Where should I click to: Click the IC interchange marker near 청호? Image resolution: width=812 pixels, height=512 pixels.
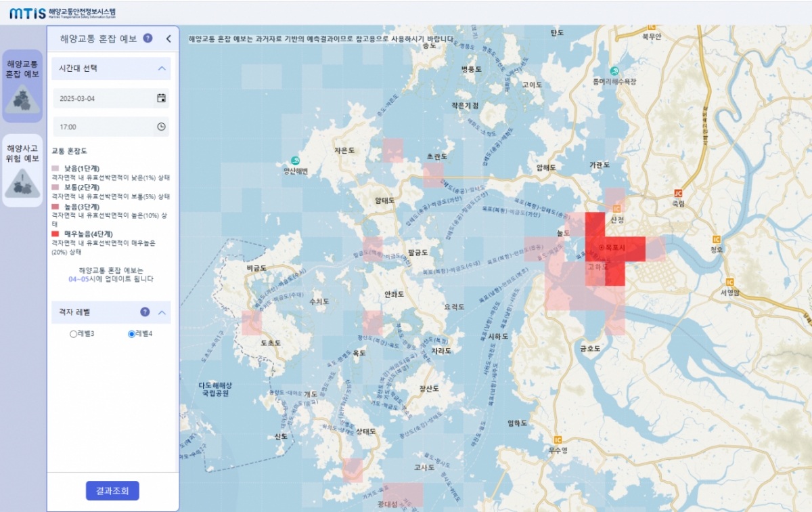[716, 239]
